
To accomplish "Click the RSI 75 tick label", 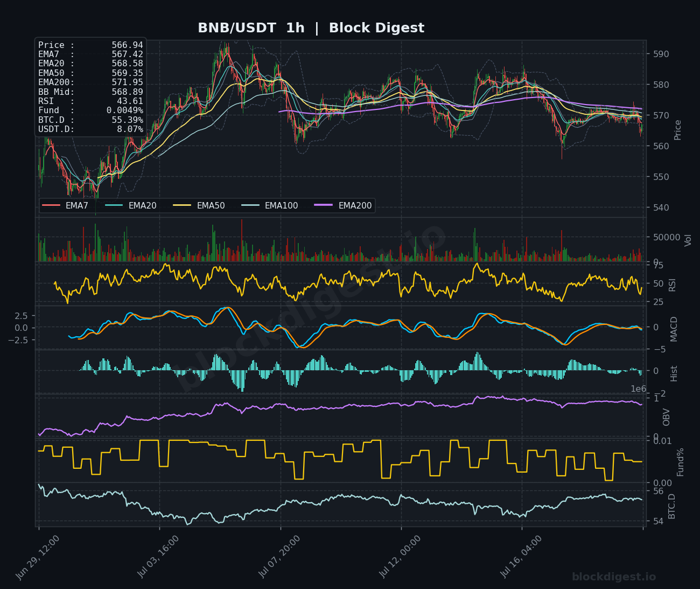I will pos(657,265).
